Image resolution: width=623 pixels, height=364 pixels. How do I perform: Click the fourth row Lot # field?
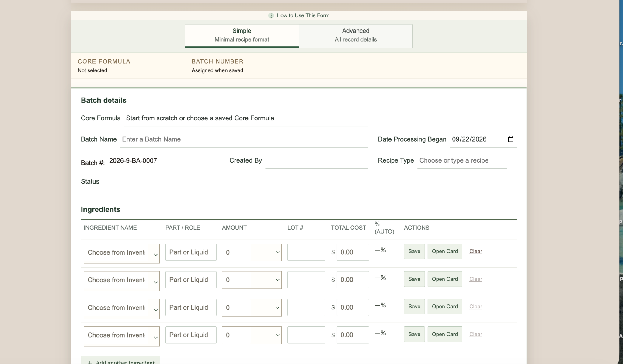coord(306,335)
